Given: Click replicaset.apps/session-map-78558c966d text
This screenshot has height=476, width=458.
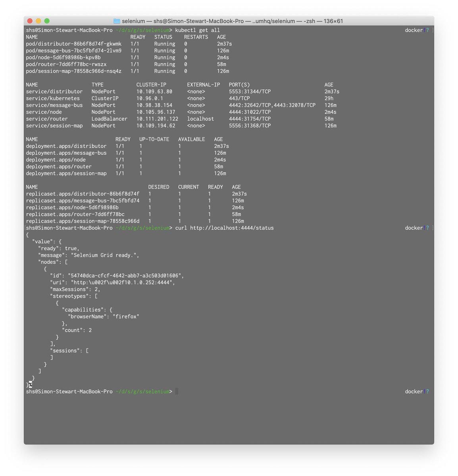Looking at the screenshot, I should pyautogui.click(x=83, y=221).
